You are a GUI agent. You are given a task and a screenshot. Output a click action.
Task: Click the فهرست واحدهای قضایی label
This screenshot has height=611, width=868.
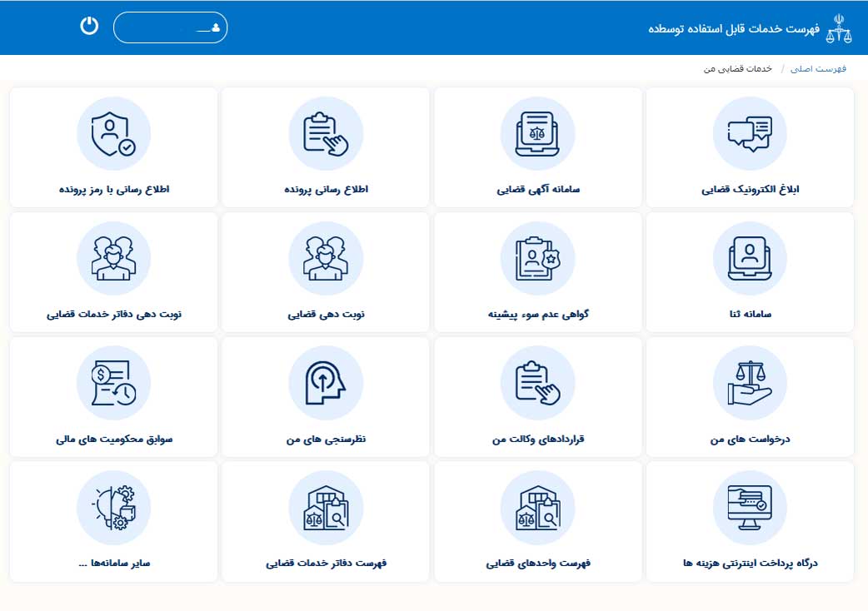(x=538, y=563)
